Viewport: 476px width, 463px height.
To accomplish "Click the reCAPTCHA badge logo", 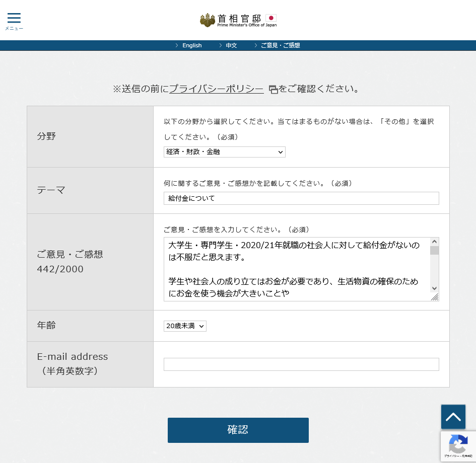I will (457, 444).
